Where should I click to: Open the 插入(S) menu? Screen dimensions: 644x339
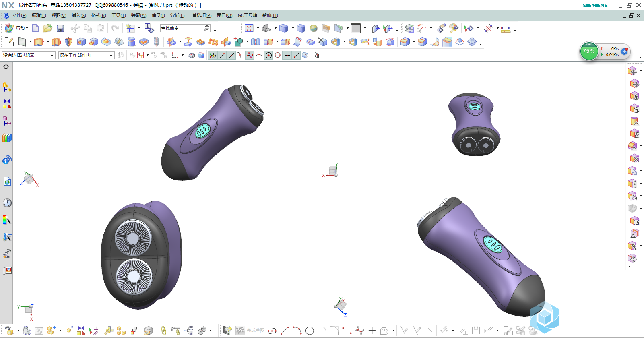pyautogui.click(x=78, y=15)
